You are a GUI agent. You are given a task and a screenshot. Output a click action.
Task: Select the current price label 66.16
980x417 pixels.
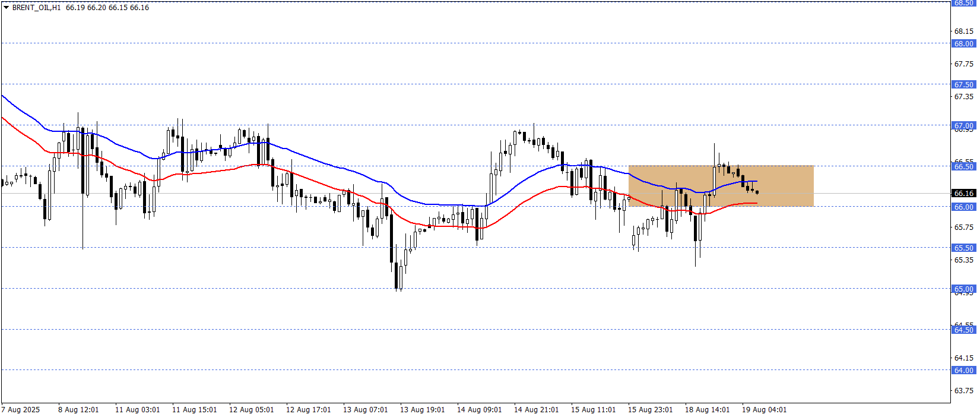[x=964, y=194]
